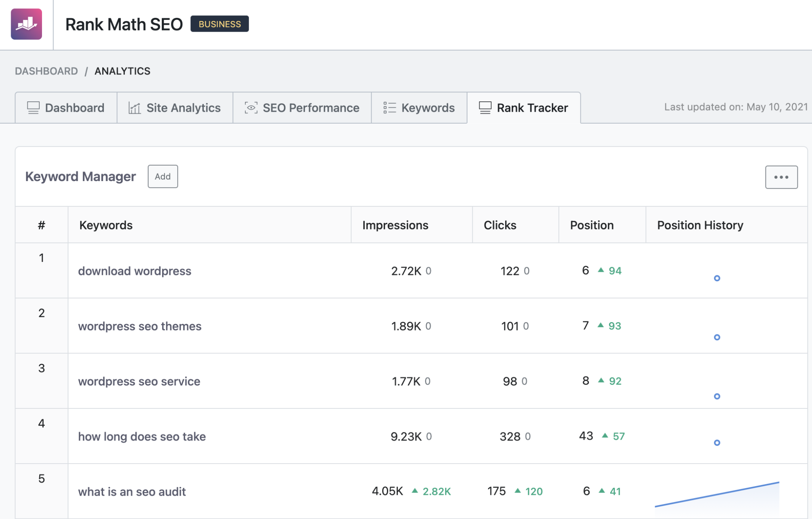Click the Keywords list icon
This screenshot has width=812, height=519.
click(390, 108)
